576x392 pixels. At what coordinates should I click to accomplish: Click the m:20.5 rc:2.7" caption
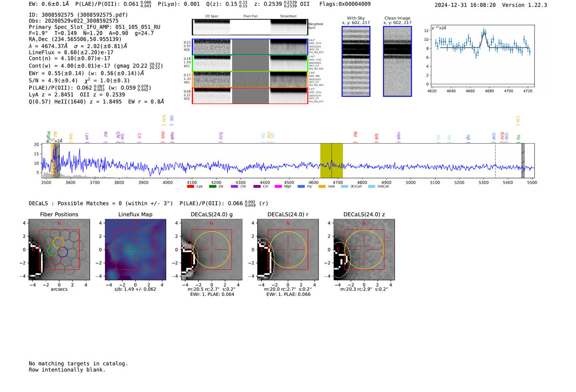pyautogui.click(x=211, y=289)
